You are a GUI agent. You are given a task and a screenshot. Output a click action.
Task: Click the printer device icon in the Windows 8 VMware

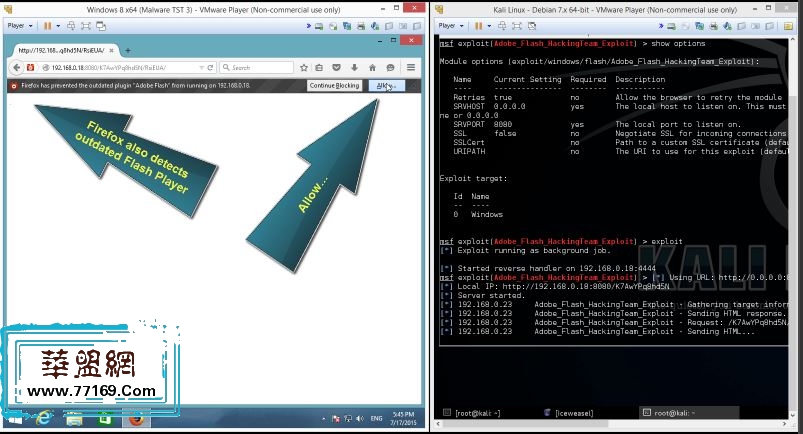click(x=361, y=26)
